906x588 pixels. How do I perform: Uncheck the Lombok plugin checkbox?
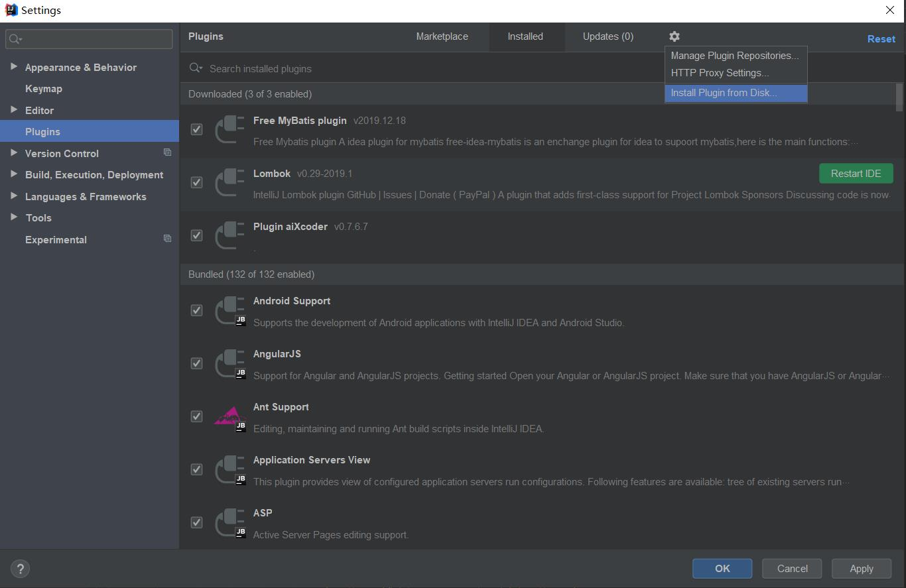[x=196, y=182]
